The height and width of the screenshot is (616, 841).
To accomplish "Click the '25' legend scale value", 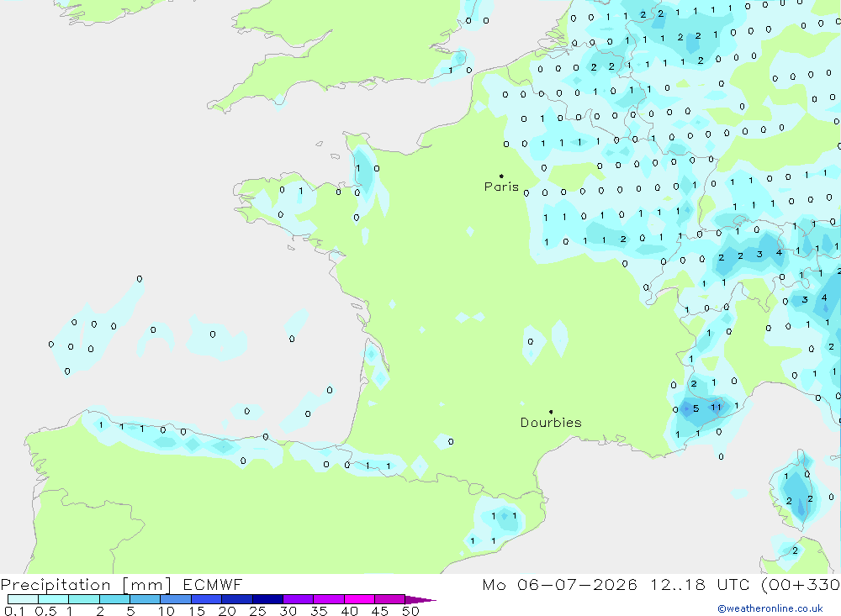I will point(257,611).
